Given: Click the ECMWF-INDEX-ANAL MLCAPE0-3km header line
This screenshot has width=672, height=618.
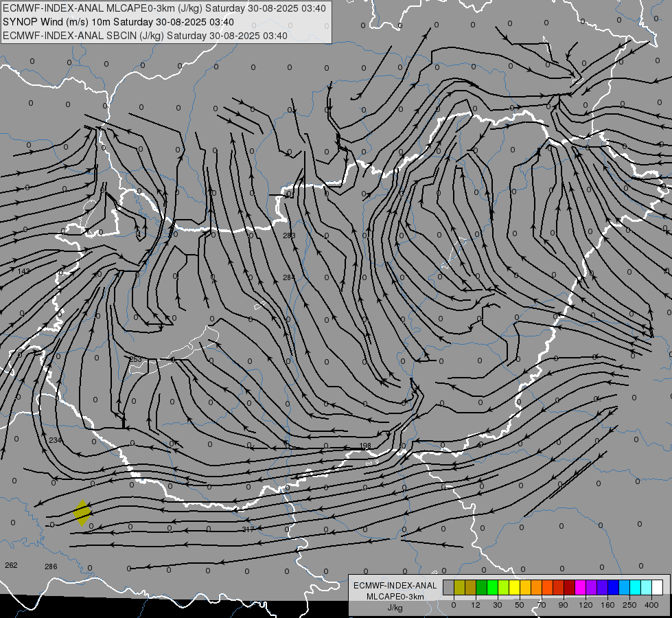Looking at the screenshot, I should 164,8.
